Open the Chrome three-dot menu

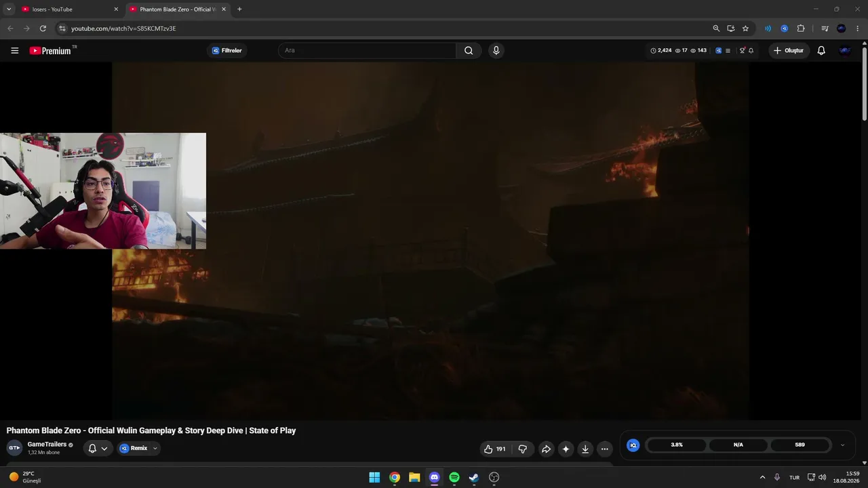click(x=858, y=28)
